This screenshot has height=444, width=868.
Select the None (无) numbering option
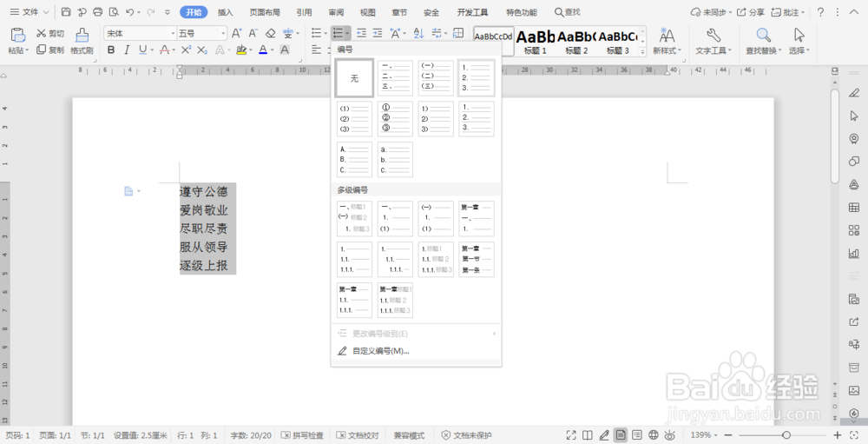[x=354, y=79]
